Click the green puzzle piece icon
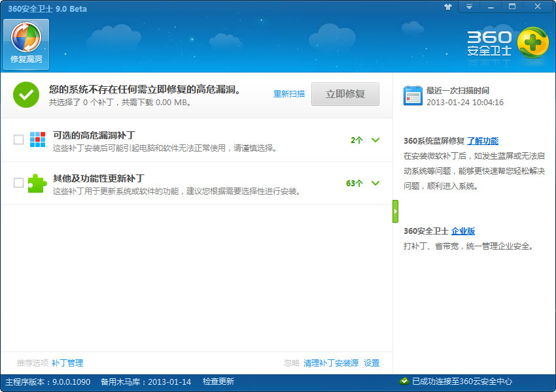The width and height of the screenshot is (556, 392). [x=37, y=183]
